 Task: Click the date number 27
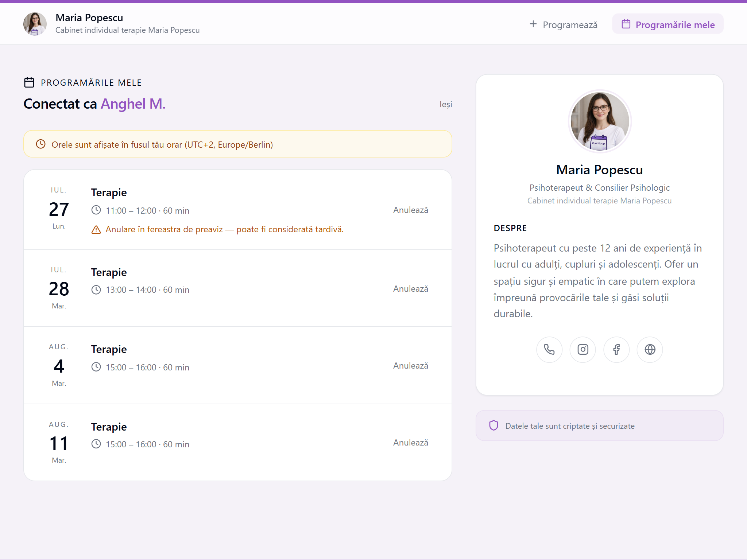59,209
